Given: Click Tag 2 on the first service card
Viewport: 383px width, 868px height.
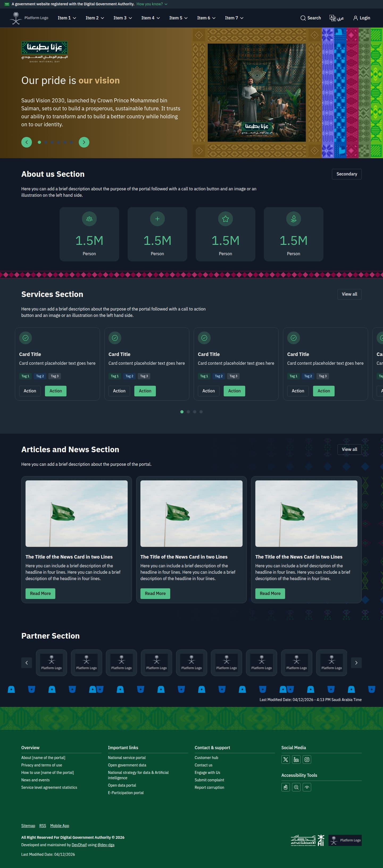Looking at the screenshot, I should point(40,376).
